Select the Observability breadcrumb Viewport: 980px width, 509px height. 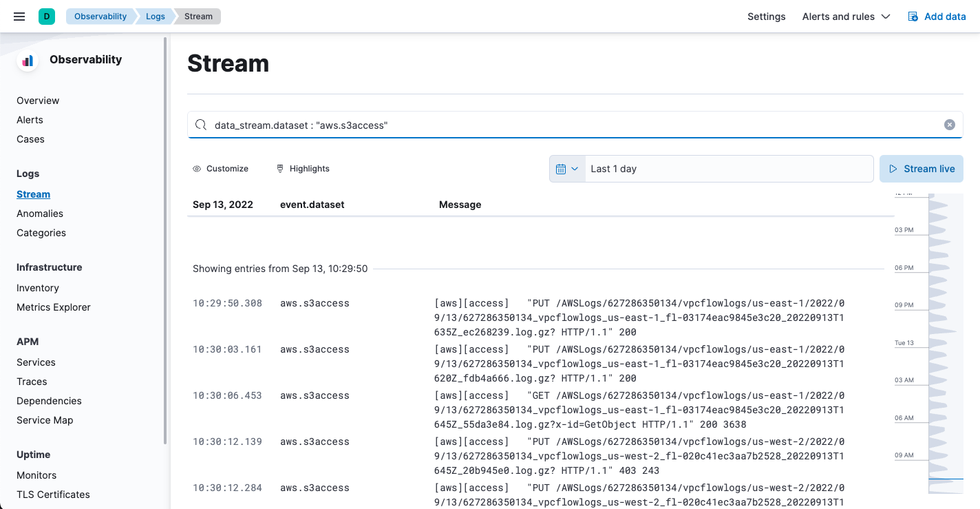tap(100, 16)
